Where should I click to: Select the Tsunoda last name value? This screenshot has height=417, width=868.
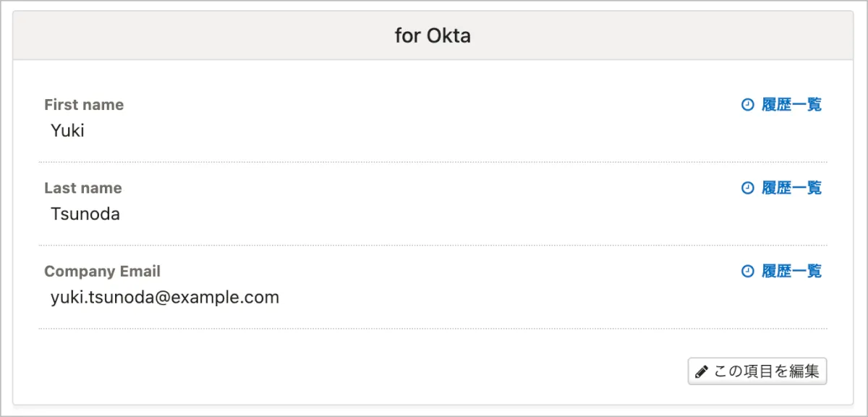coord(85,214)
